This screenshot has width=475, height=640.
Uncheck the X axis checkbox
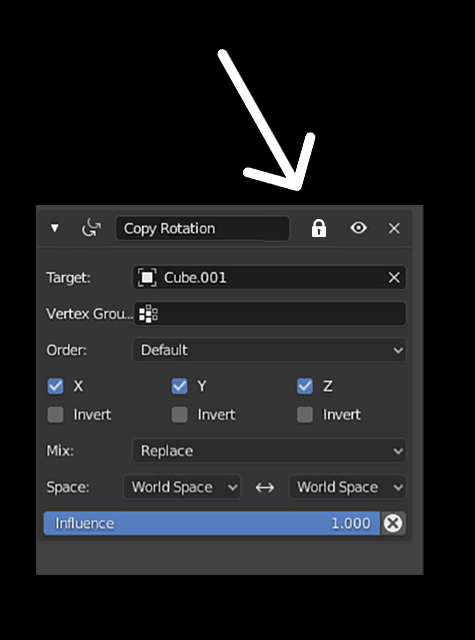[55, 386]
